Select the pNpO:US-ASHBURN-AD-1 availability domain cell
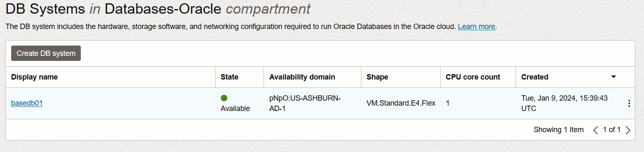 305,103
